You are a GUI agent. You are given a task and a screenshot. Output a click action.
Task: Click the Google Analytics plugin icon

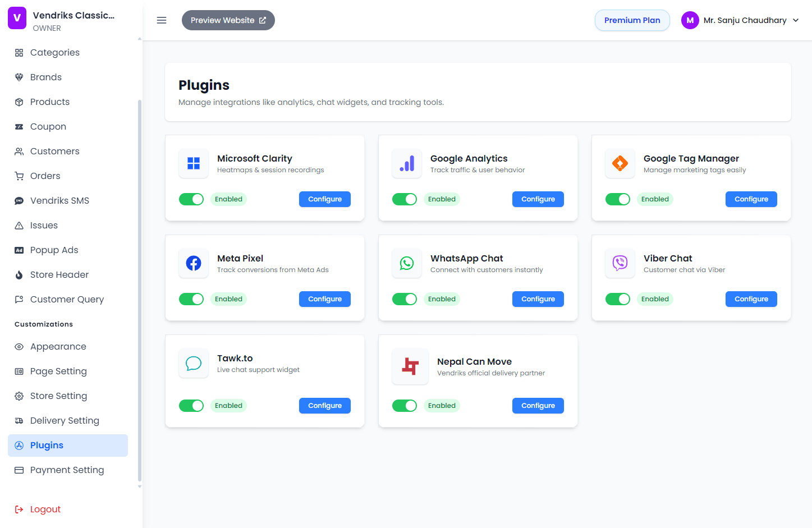[406, 163]
